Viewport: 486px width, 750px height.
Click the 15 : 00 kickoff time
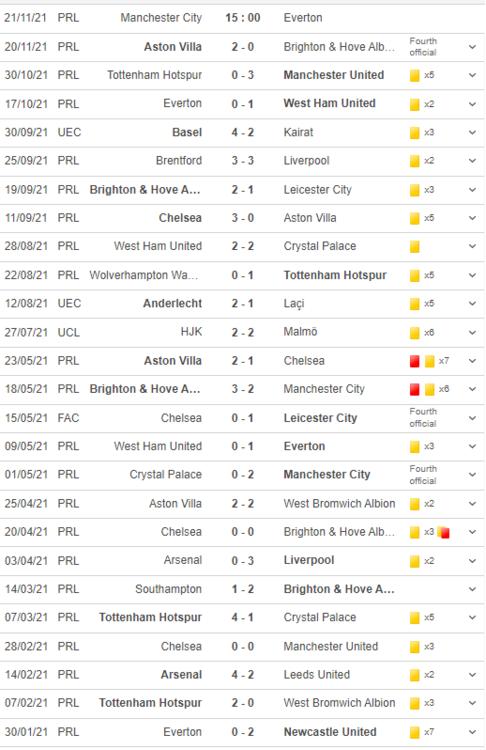coord(243,18)
